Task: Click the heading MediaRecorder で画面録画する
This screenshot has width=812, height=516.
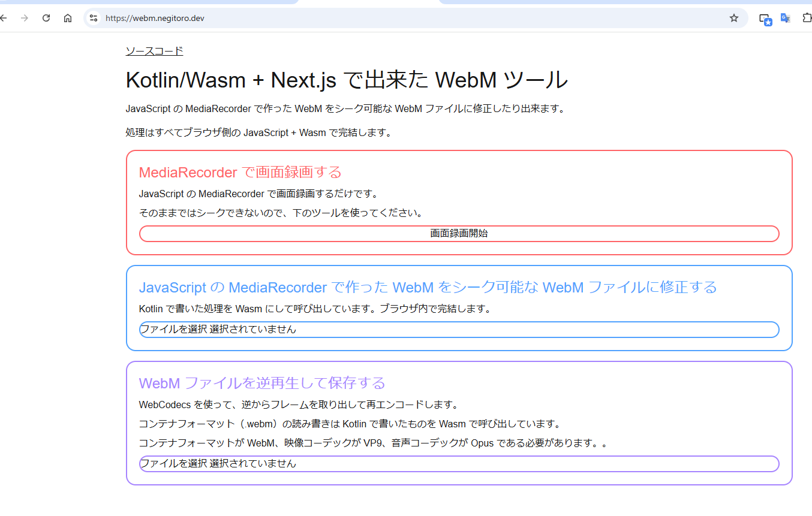Action: click(x=240, y=173)
